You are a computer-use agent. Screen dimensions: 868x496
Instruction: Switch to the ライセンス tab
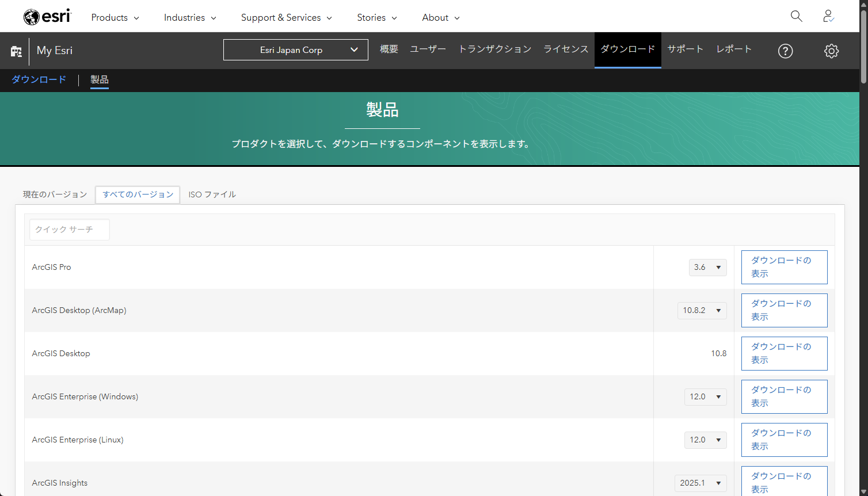(x=566, y=49)
